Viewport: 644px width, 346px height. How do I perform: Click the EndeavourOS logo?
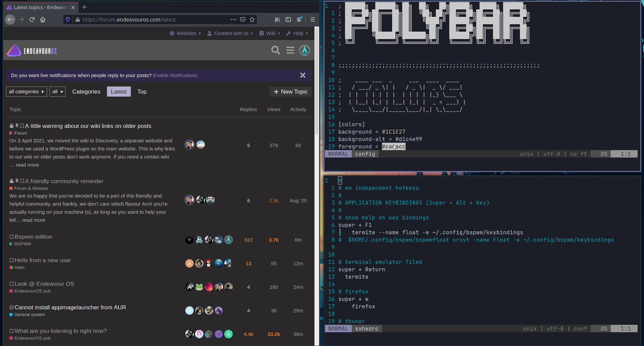click(32, 50)
